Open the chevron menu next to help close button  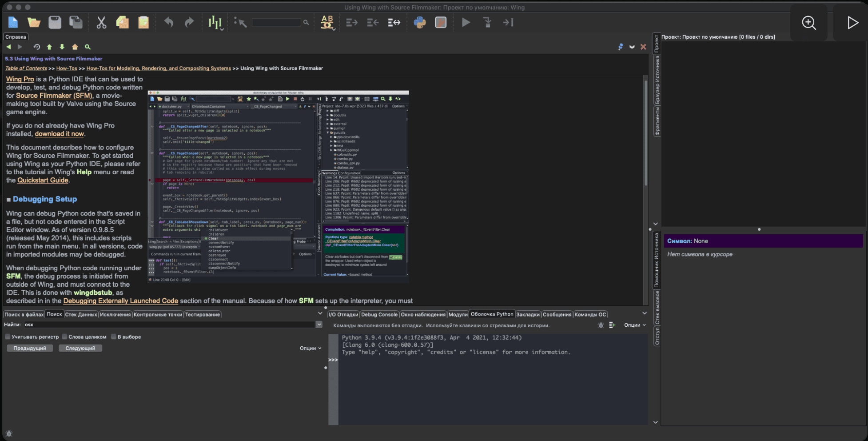coord(632,47)
